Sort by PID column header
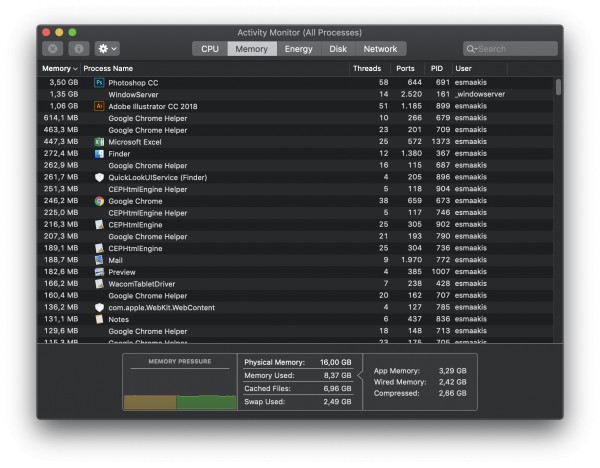 [437, 68]
